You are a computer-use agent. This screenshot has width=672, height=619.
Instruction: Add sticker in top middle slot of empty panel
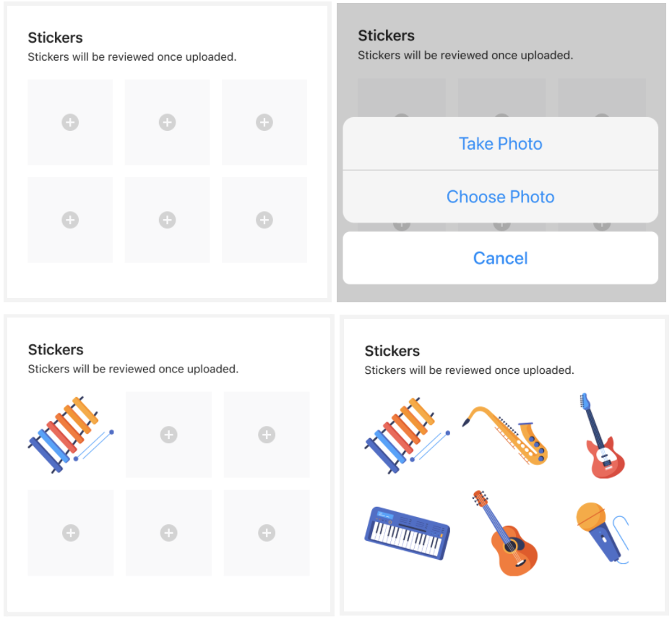point(167,122)
